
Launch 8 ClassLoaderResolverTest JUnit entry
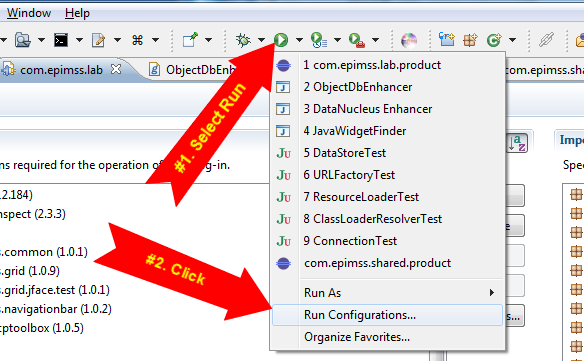pyautogui.click(x=387, y=219)
